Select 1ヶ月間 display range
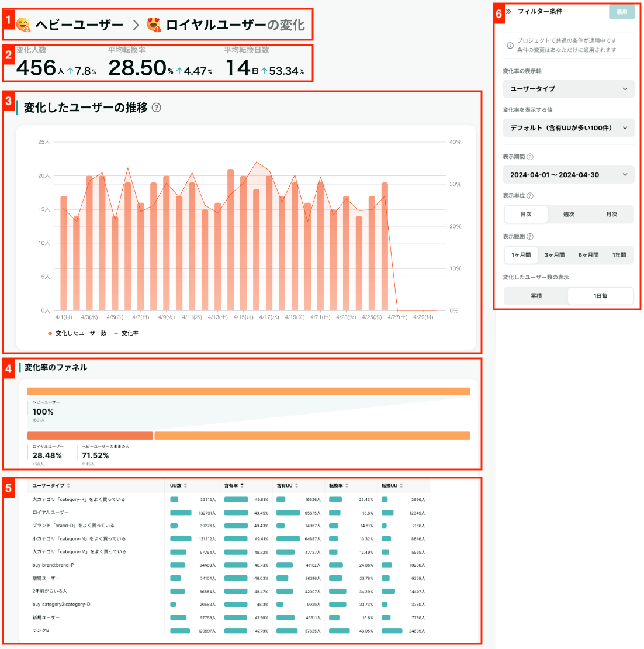This screenshot has width=644, height=649. [521, 255]
